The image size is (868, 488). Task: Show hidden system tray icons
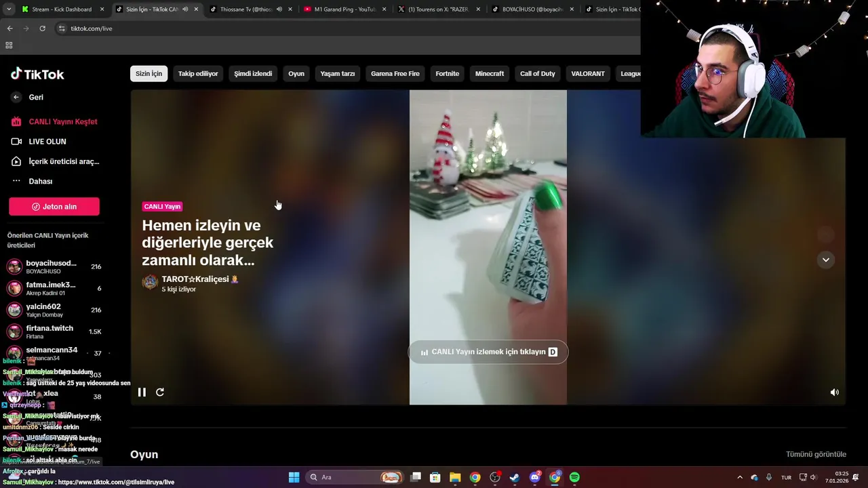[740, 477]
